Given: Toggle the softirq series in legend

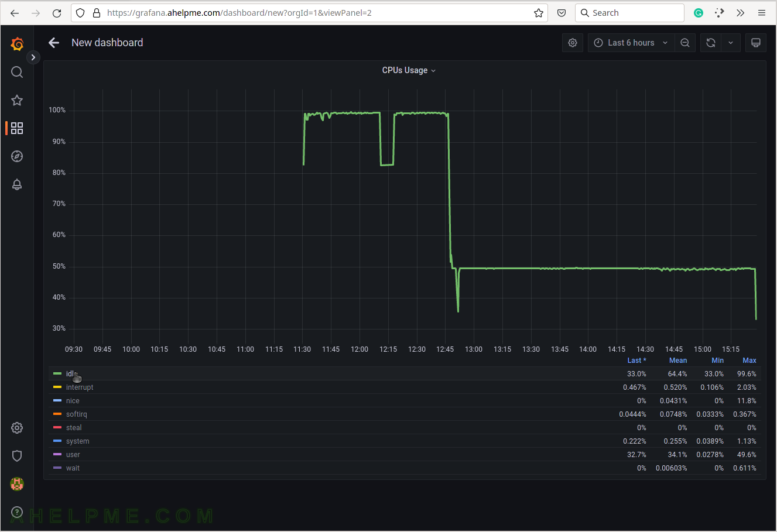Looking at the screenshot, I should pyautogui.click(x=76, y=414).
